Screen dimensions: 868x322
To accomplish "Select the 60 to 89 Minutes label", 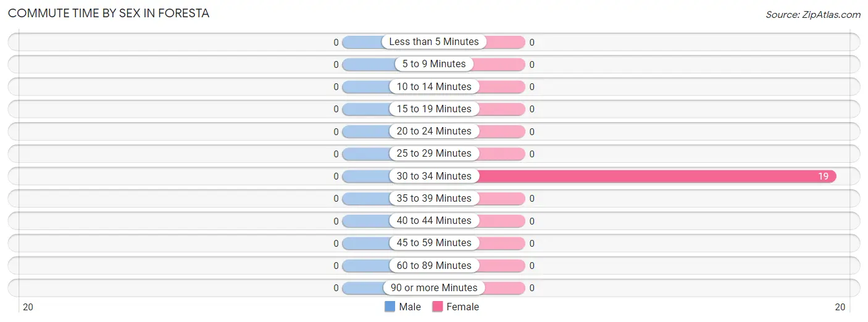I will (434, 266).
